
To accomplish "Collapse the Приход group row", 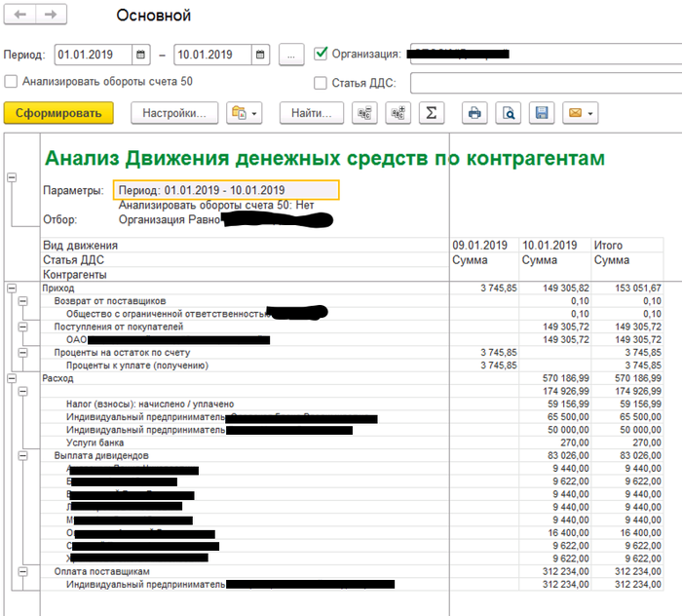I will [12, 289].
